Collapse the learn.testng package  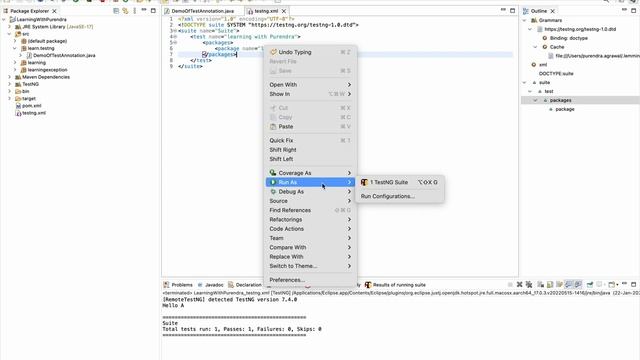[15, 48]
